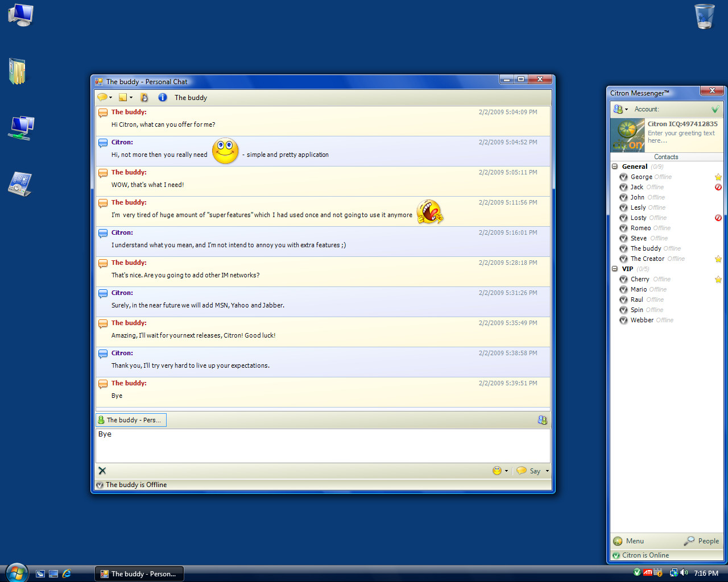Open the yellow speech bubble toolbar dropdown

coord(105,97)
